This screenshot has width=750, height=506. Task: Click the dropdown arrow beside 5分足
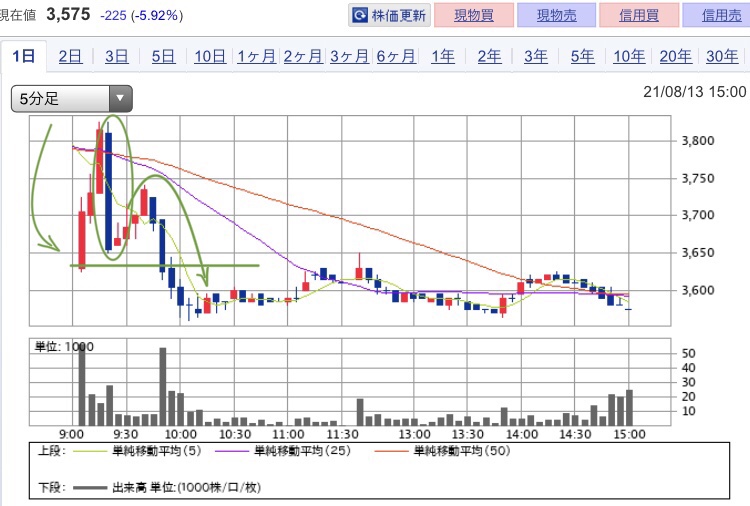pos(120,99)
